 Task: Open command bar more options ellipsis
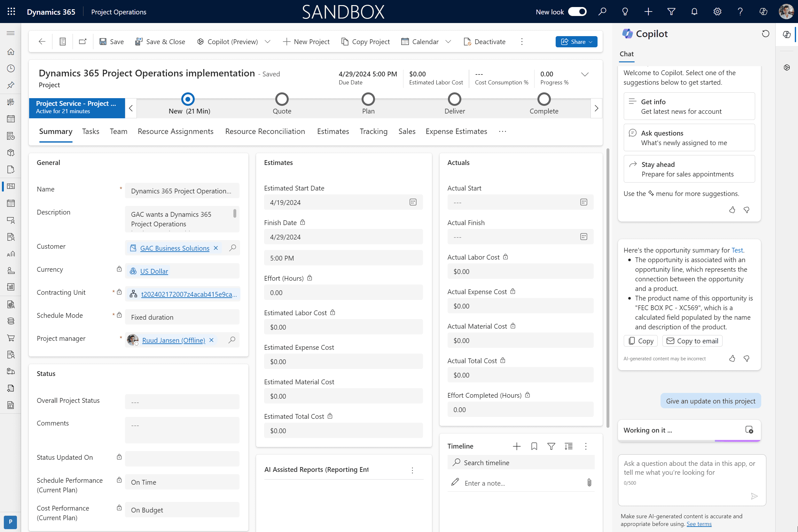(x=522, y=41)
